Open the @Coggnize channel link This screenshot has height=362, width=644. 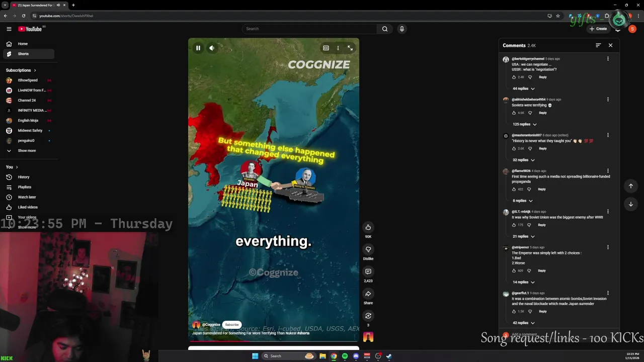pos(211,325)
